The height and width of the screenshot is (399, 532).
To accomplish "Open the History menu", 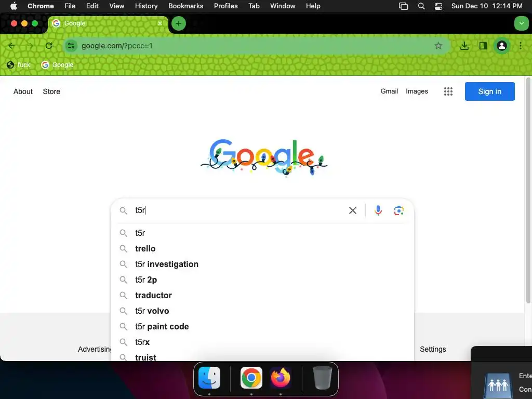I will [x=146, y=6].
